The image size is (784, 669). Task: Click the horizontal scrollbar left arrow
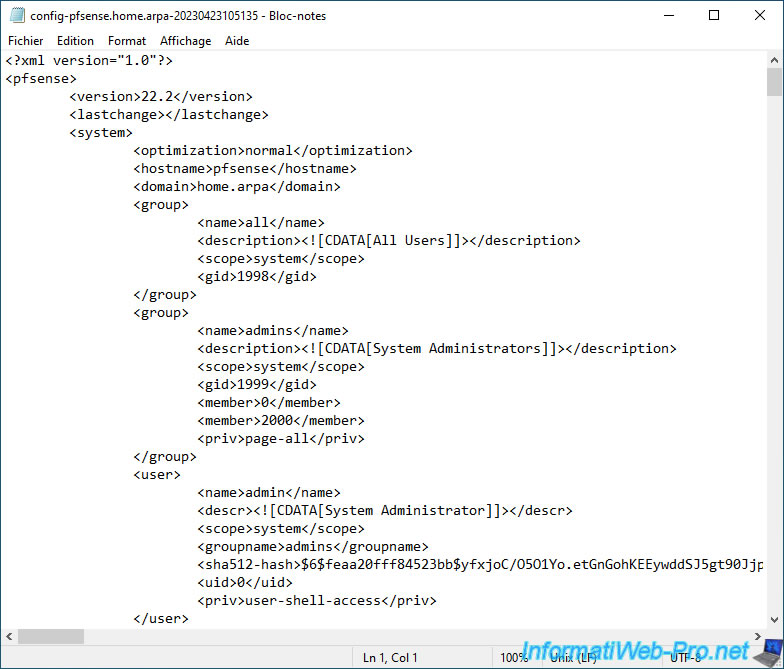pyautogui.click(x=9, y=636)
